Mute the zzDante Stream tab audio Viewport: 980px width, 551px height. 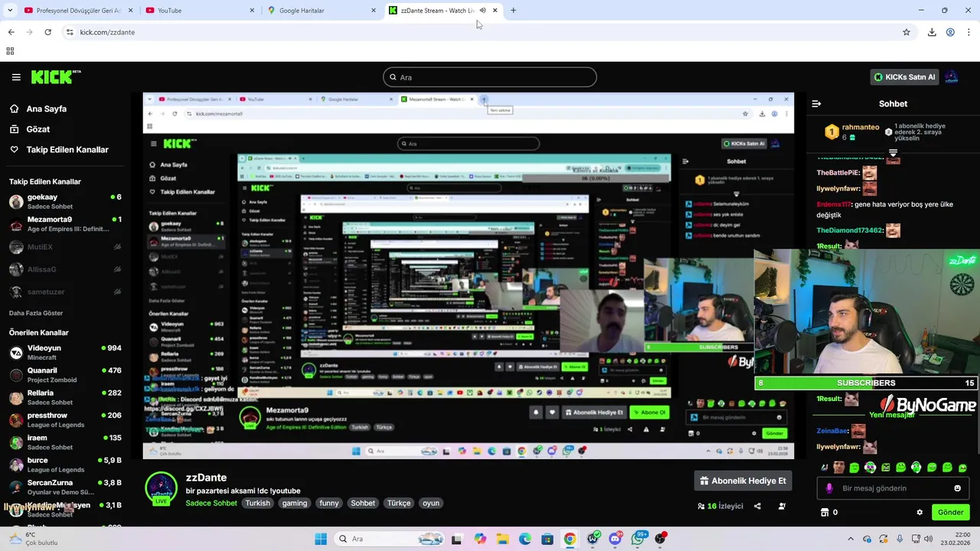[482, 11]
